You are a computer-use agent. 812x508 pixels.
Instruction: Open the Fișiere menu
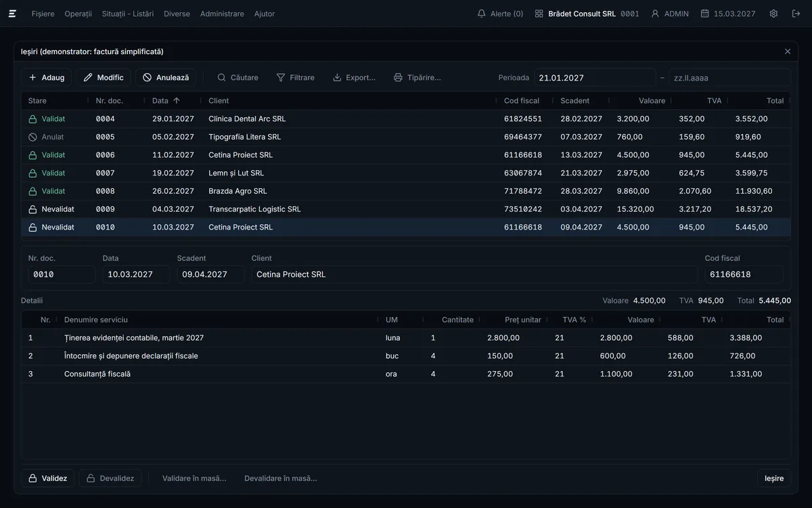[43, 14]
